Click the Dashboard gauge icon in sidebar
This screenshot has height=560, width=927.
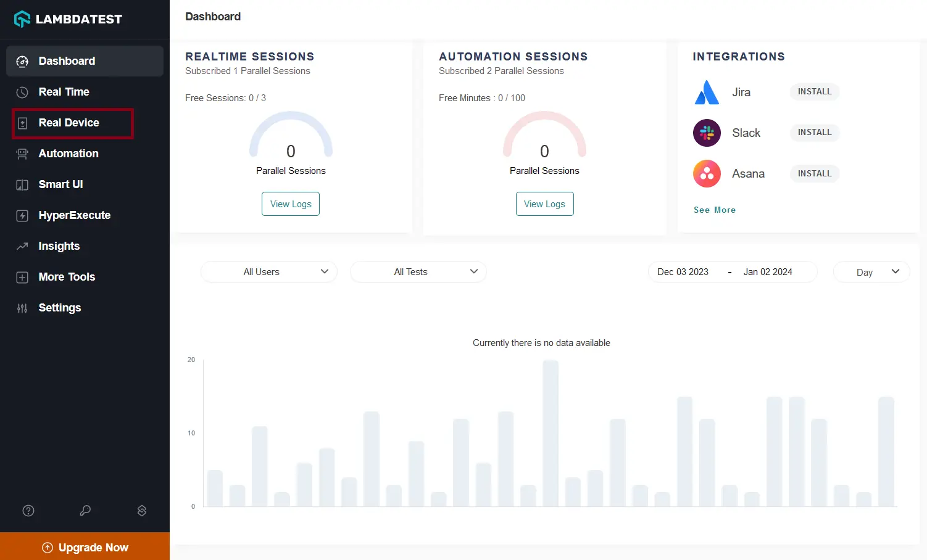(x=22, y=61)
